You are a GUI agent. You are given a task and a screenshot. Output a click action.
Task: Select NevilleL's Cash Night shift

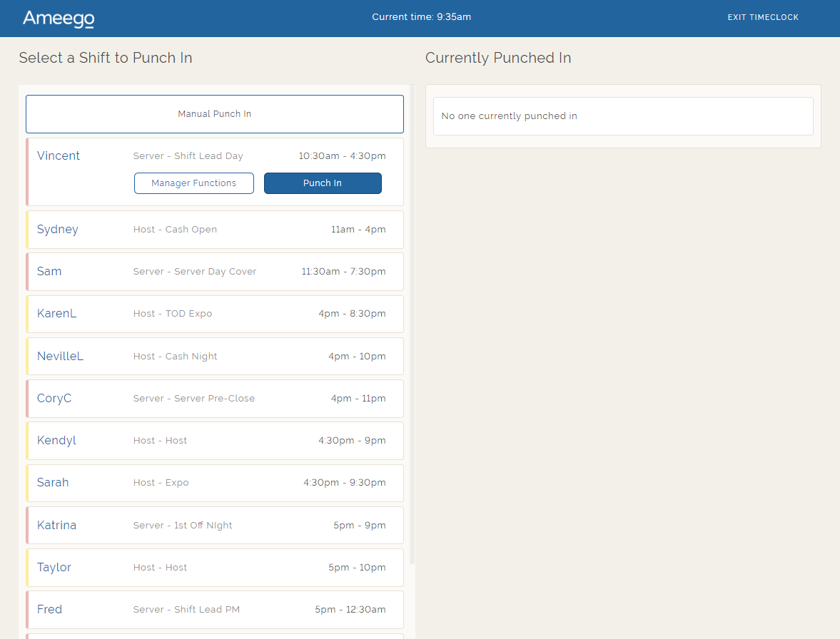pyautogui.click(x=214, y=356)
